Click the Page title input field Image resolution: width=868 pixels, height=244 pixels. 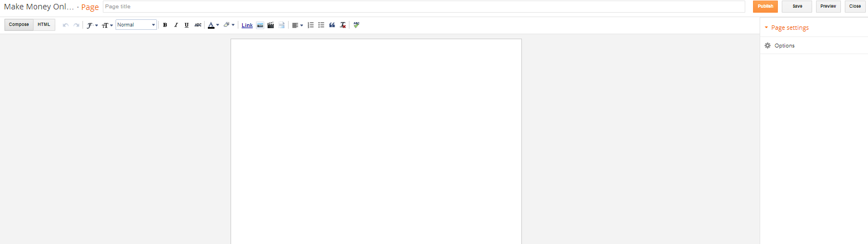click(x=423, y=7)
